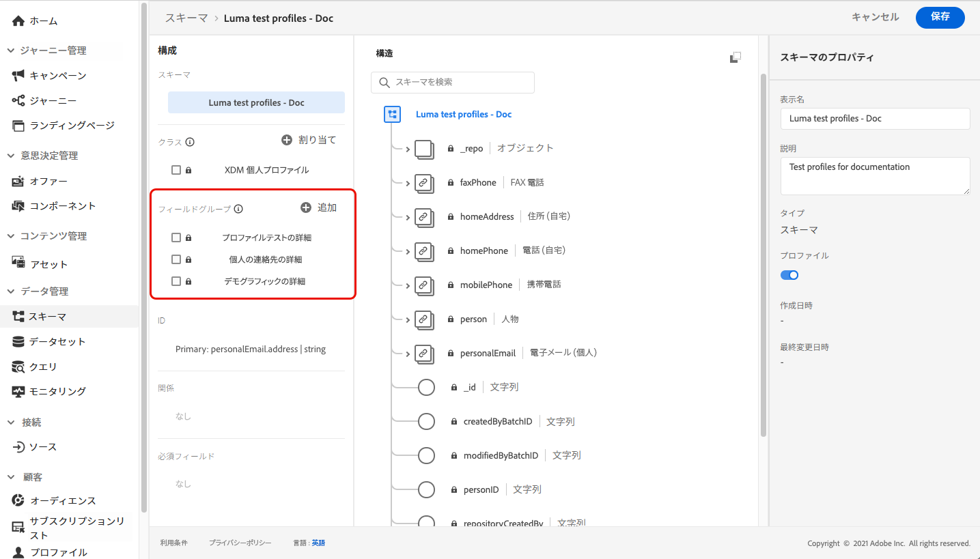This screenshot has height=559, width=980.
Task: Open キャンペーン in the sidebar
Action: tap(58, 75)
